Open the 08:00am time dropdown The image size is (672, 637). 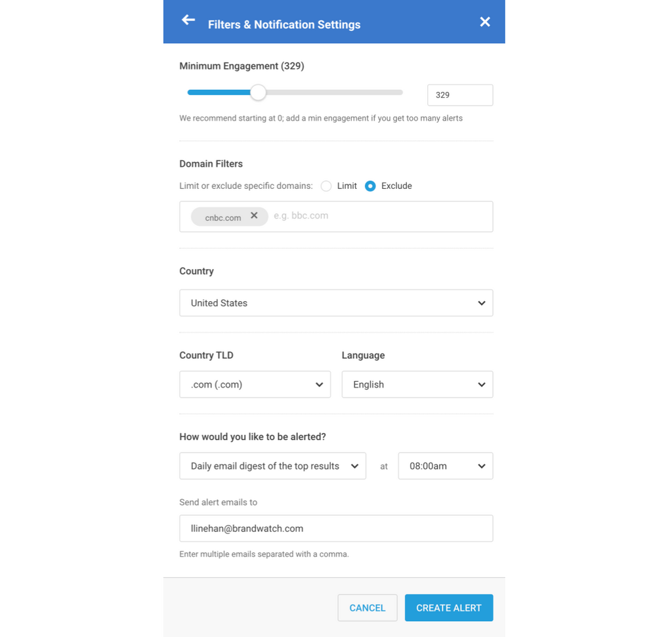point(445,466)
